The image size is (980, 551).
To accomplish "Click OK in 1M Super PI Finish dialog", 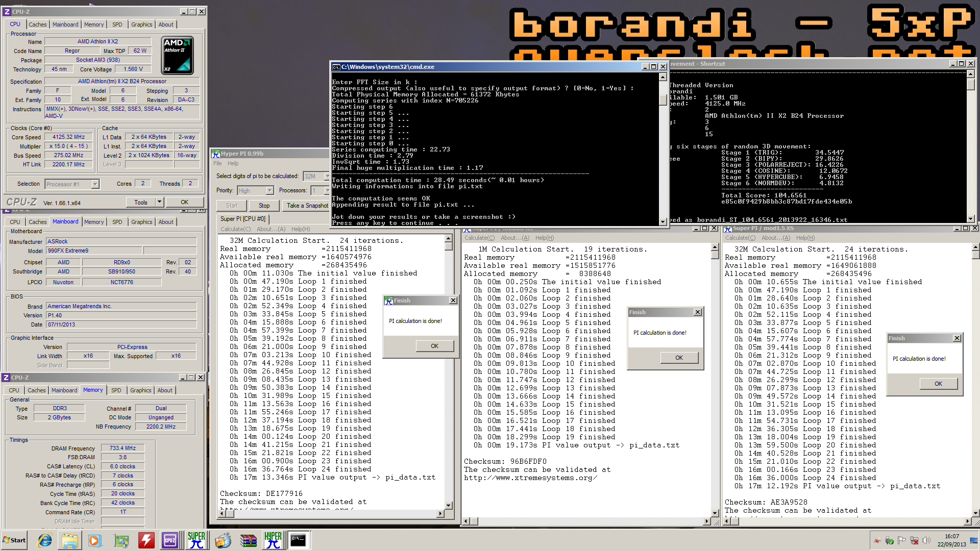I will (x=679, y=358).
